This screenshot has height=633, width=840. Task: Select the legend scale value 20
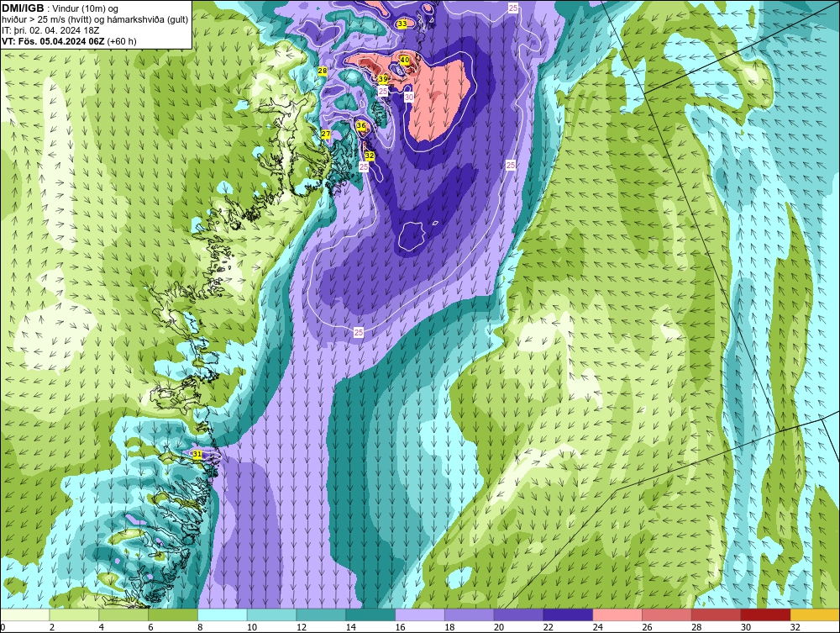point(499,627)
